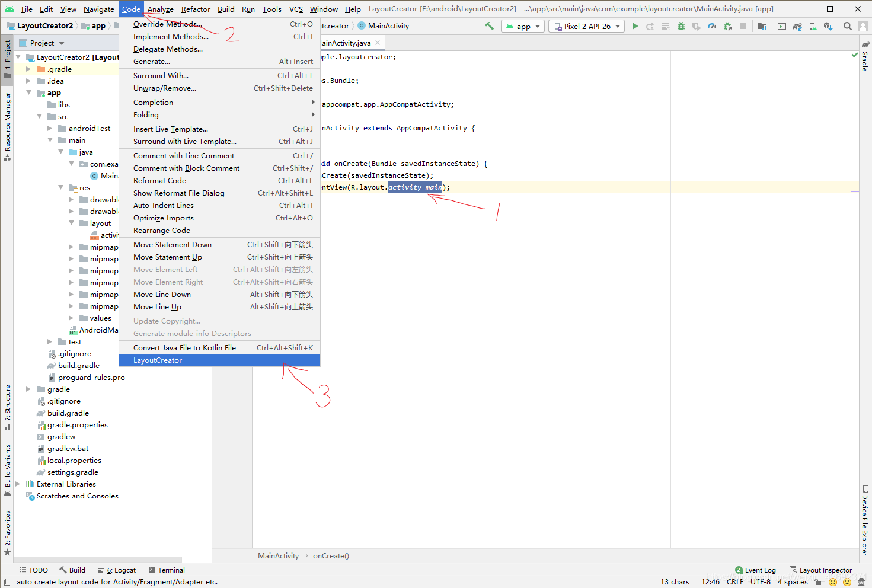Select local.properties in project tree
This screenshot has height=588, width=872.
coord(74,461)
